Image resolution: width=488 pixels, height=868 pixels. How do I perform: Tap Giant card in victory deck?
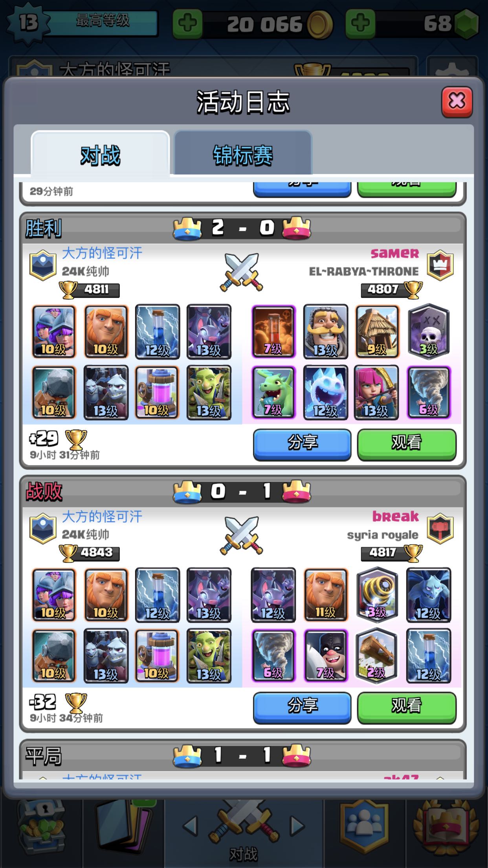pos(106,331)
